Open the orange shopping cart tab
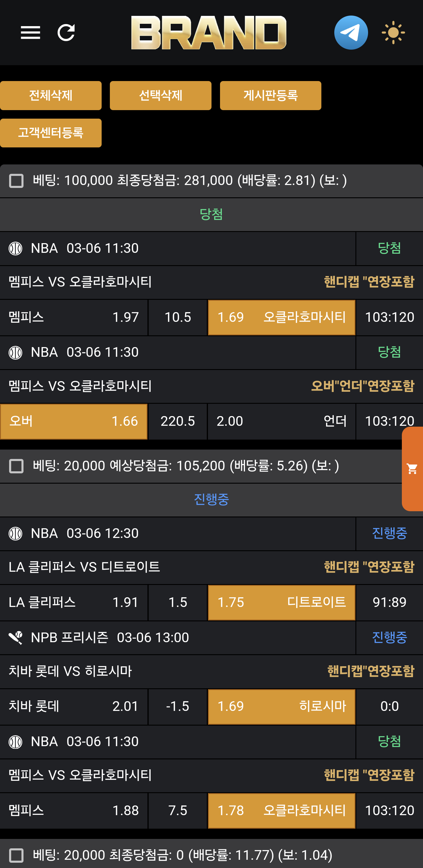Screen dimensions: 423x868 point(412,468)
